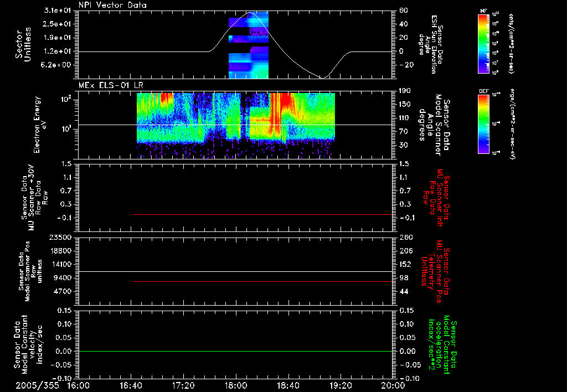Click the "190" scanner angle tick value
This screenshot has width=567, height=392.
point(406,91)
